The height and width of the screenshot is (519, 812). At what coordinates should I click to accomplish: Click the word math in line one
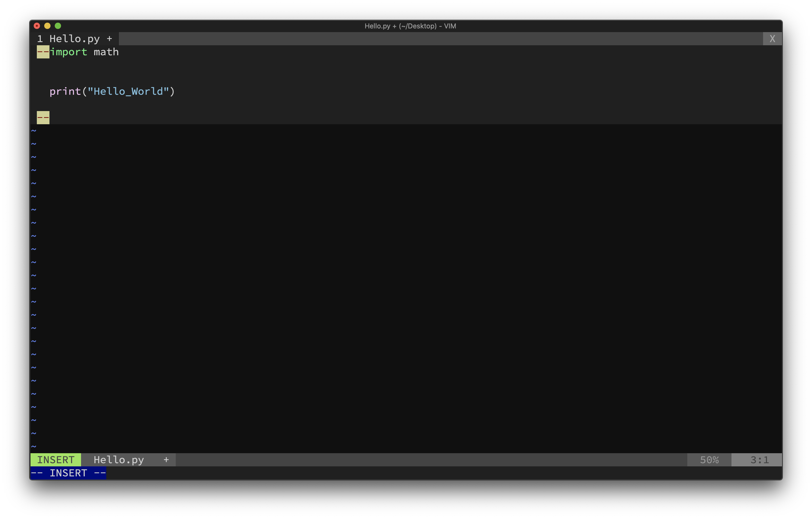click(x=106, y=52)
